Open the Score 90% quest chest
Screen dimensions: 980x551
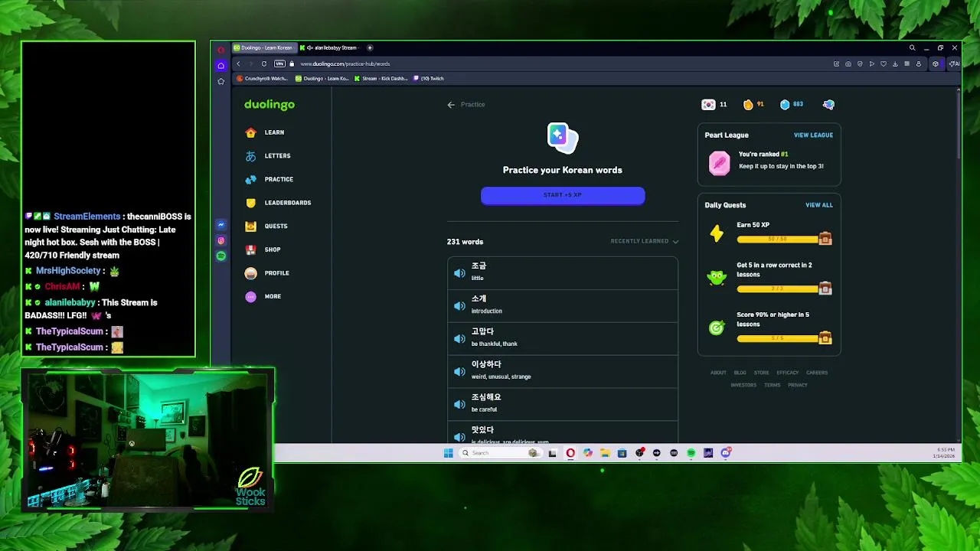coord(825,337)
